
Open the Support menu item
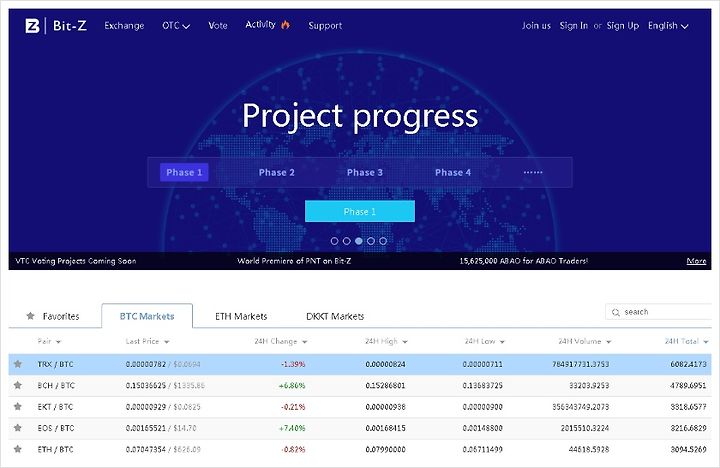[325, 26]
